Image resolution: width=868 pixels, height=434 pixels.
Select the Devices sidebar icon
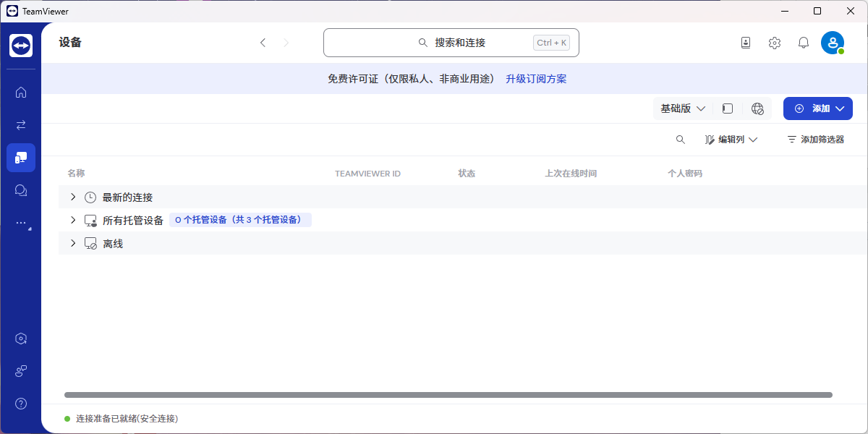[21, 157]
